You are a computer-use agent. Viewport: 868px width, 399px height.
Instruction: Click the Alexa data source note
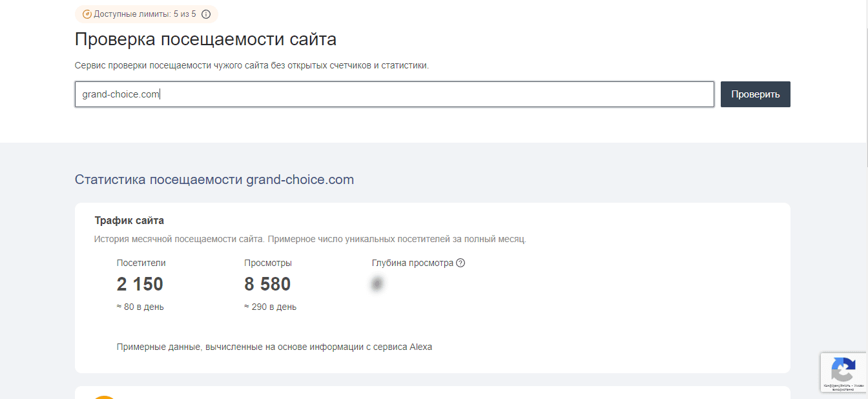[x=276, y=347]
